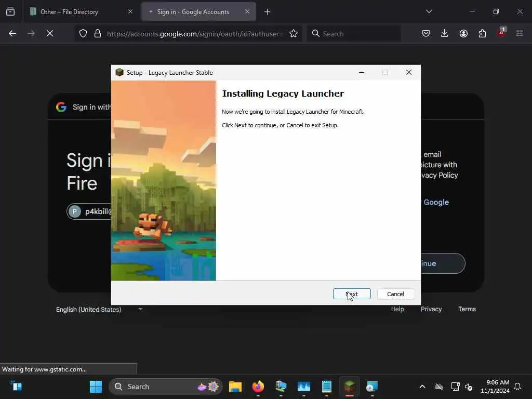Open Save to Pocket icon

tap(426, 33)
